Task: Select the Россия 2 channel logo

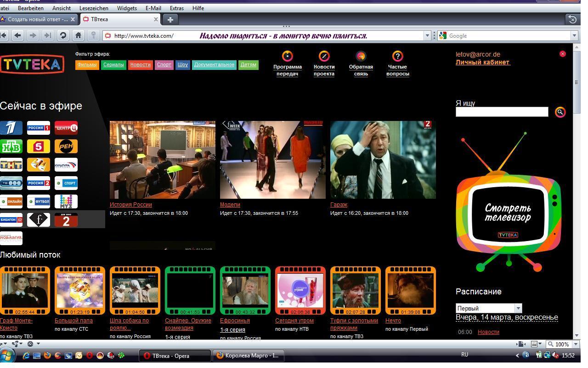Action: 39,183
